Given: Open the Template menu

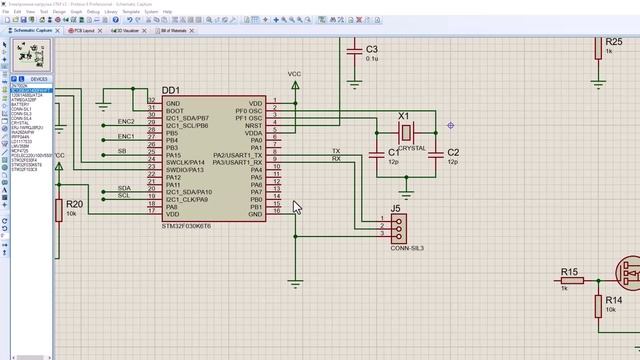Looking at the screenshot, I should [x=131, y=11].
